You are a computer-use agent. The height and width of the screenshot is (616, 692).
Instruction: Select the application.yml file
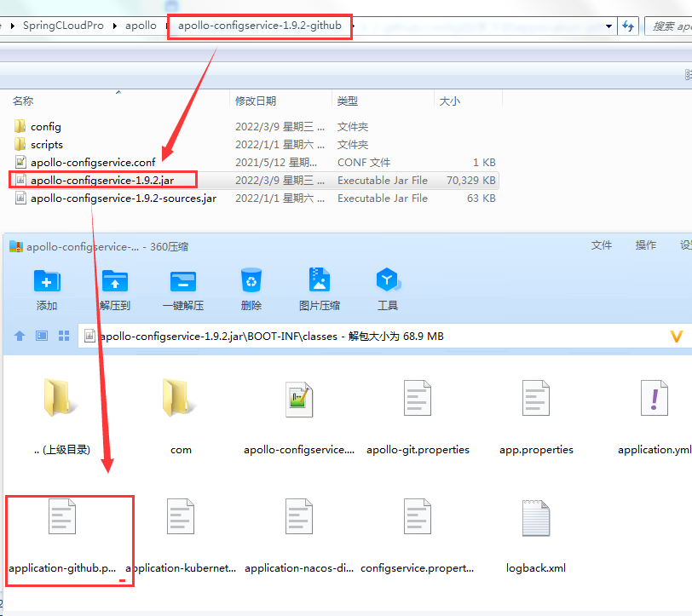[655, 398]
